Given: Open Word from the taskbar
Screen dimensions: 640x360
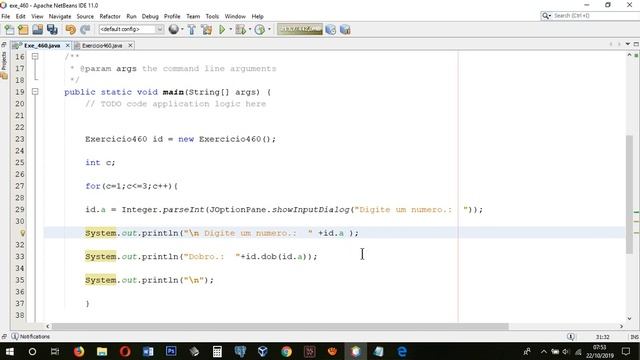Looking at the screenshot, I should tap(148, 351).
